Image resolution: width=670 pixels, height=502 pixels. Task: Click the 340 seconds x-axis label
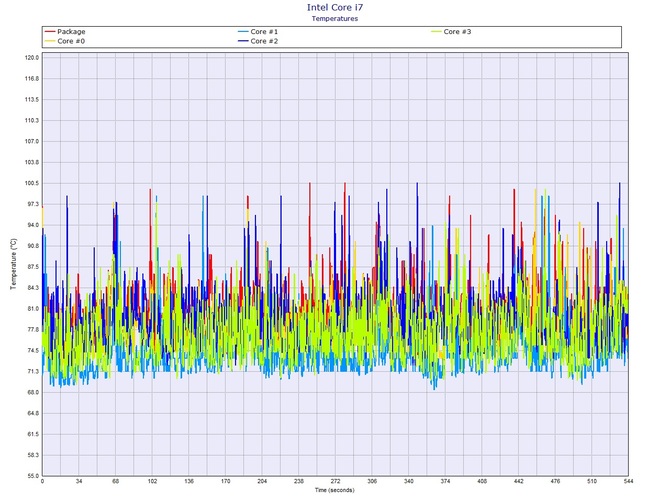click(408, 481)
